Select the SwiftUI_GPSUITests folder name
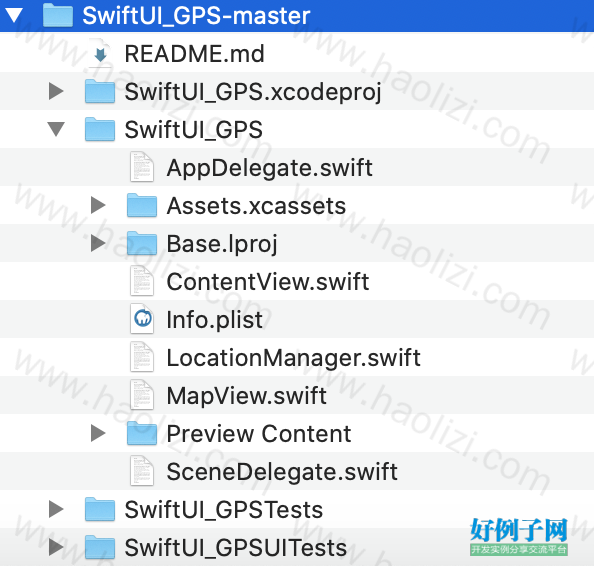This screenshot has width=594, height=566. tap(236, 547)
